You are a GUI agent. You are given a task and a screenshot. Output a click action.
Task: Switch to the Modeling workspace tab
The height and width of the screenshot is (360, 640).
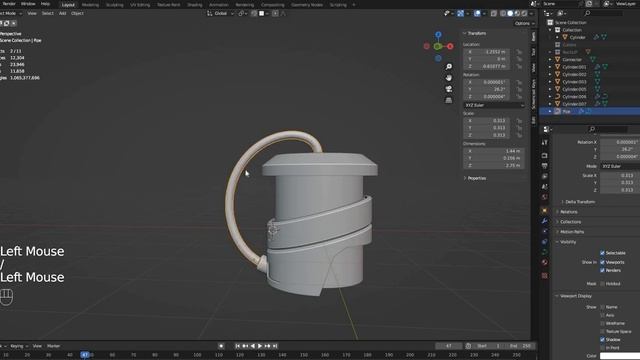[90, 5]
